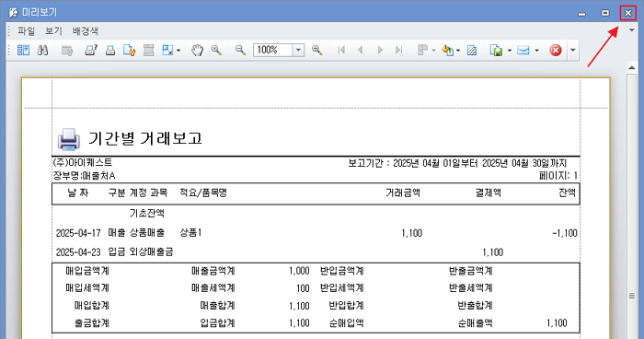This screenshot has width=644, height=339.
Task: Expand the email send dropdown arrow
Action: [536, 51]
